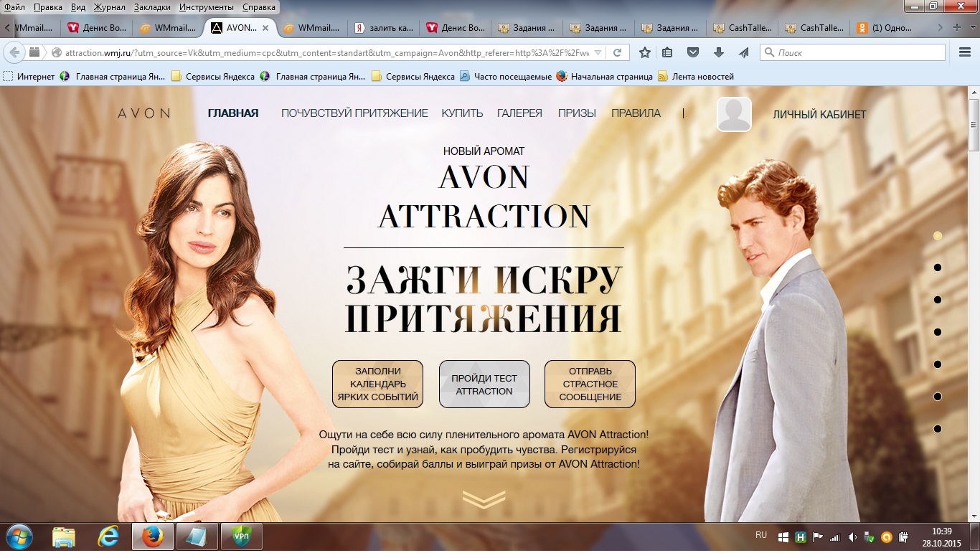The image size is (980, 558).
Task: Click the ГЛАВНАЯ nav link
Action: (x=233, y=113)
